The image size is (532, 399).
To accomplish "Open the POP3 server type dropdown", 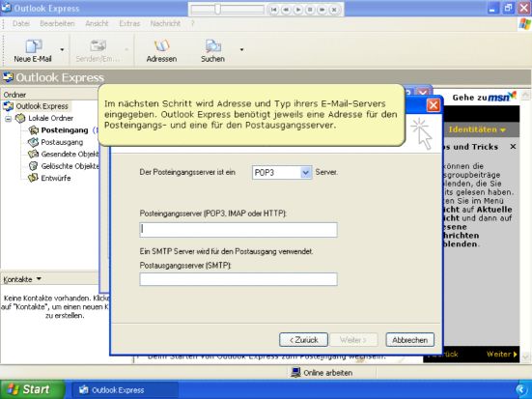I will tap(305, 173).
